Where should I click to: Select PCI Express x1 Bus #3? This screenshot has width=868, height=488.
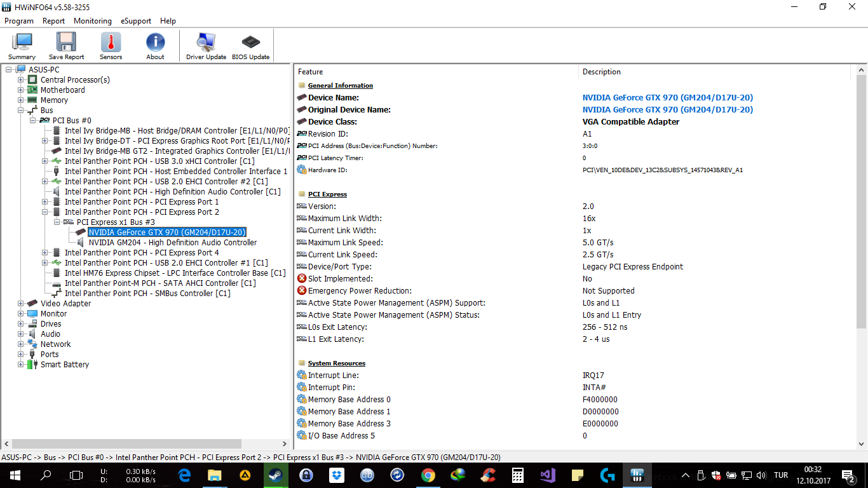click(116, 222)
